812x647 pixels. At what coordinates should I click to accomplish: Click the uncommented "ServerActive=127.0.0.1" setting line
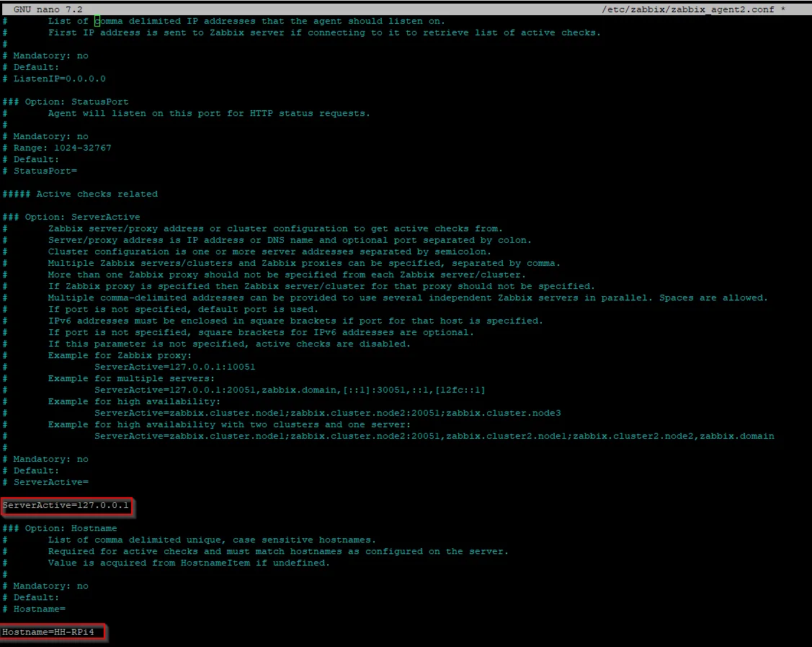[x=66, y=505]
